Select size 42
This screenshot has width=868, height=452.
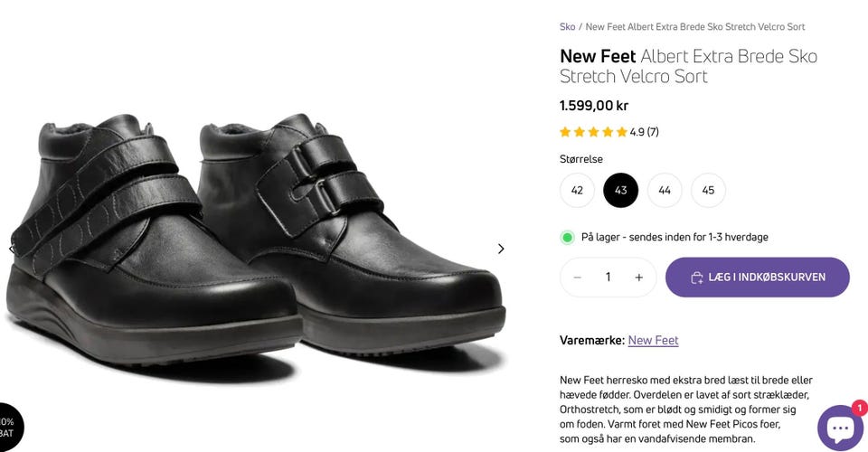tap(577, 191)
